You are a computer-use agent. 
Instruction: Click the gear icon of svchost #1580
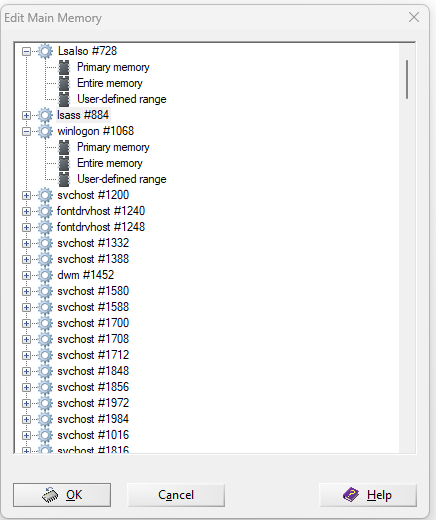point(45,291)
